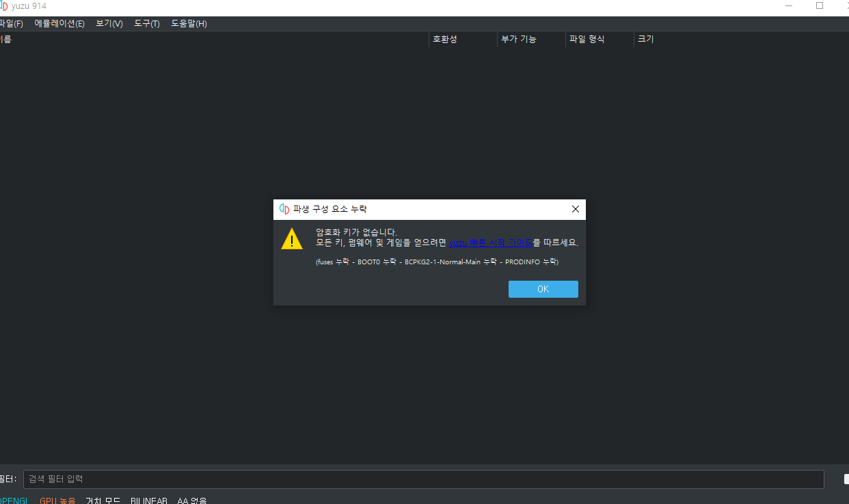The image size is (849, 504).
Task: Minimize the yuzu 914 window
Action: [x=789, y=5]
